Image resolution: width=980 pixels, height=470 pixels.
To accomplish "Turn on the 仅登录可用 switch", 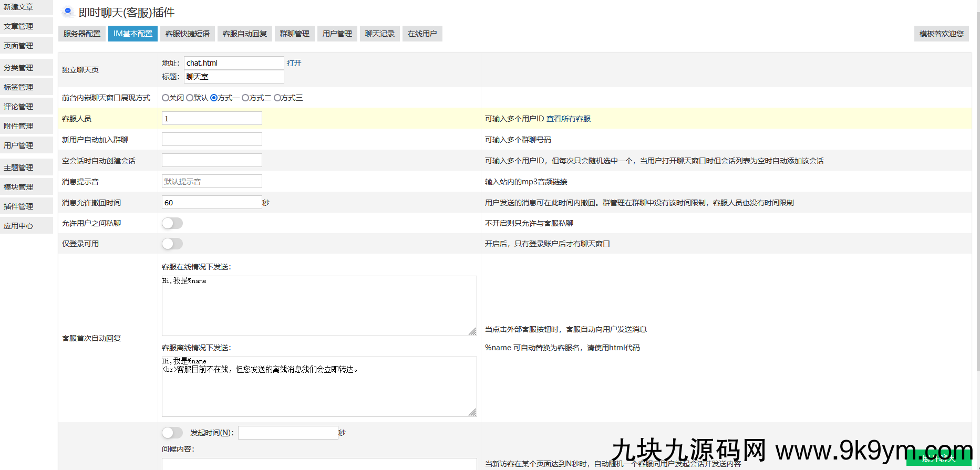I will click(172, 244).
